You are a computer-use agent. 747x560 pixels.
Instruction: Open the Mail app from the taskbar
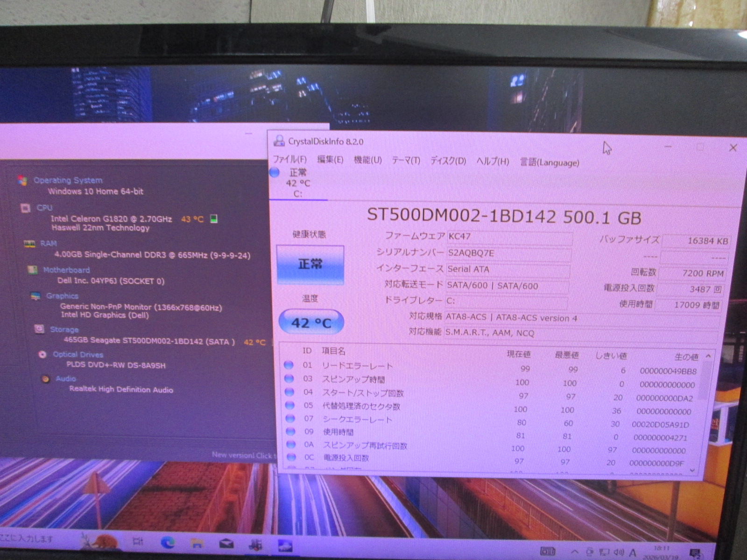coord(226,544)
